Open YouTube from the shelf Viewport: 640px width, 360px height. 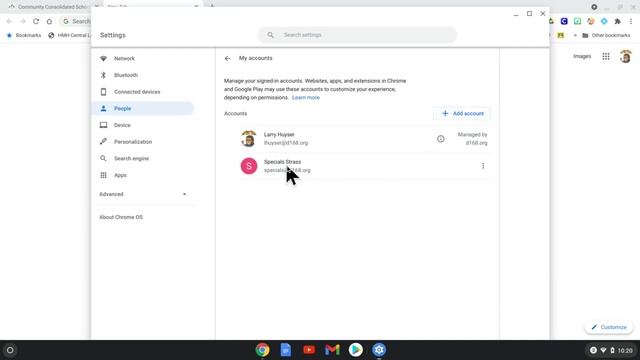click(309, 350)
